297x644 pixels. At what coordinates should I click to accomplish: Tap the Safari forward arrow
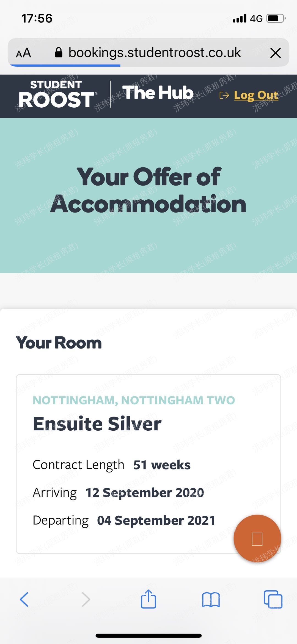coord(86,599)
